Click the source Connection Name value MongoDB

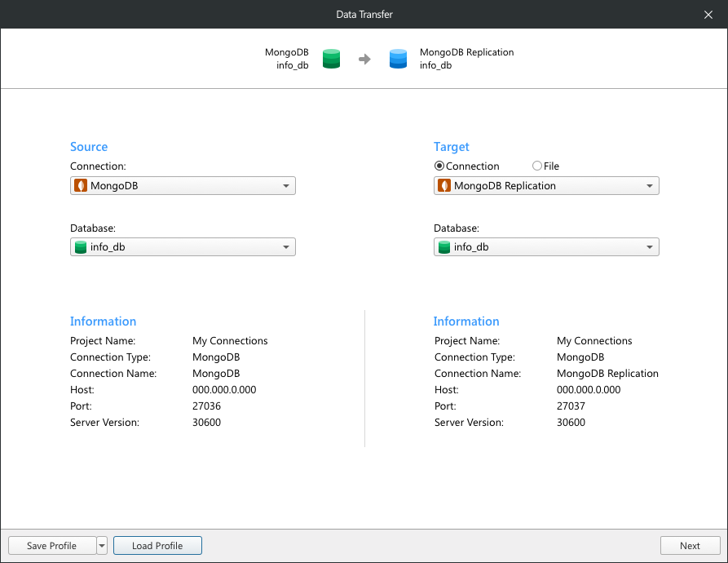point(216,374)
